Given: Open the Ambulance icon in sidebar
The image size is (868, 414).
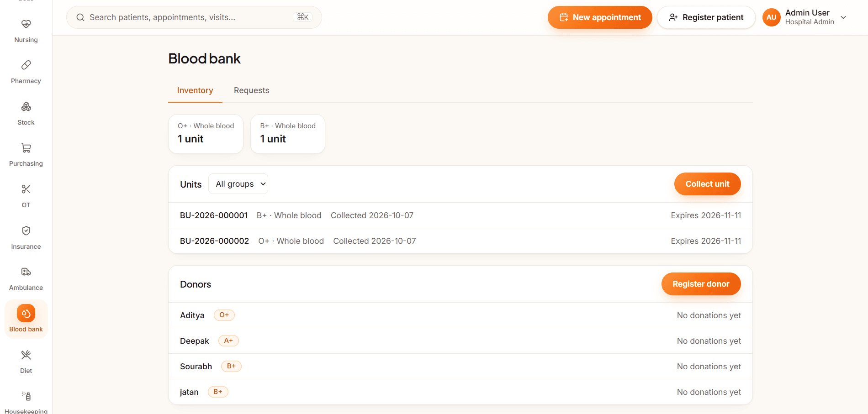Looking at the screenshot, I should point(26,272).
